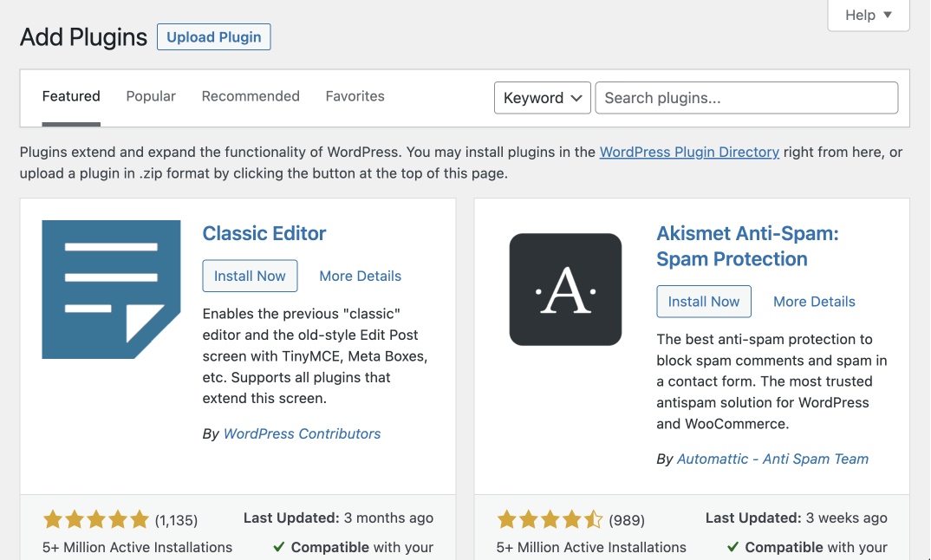Focus the Search plugins input field
This screenshot has width=931, height=560.
click(x=746, y=97)
